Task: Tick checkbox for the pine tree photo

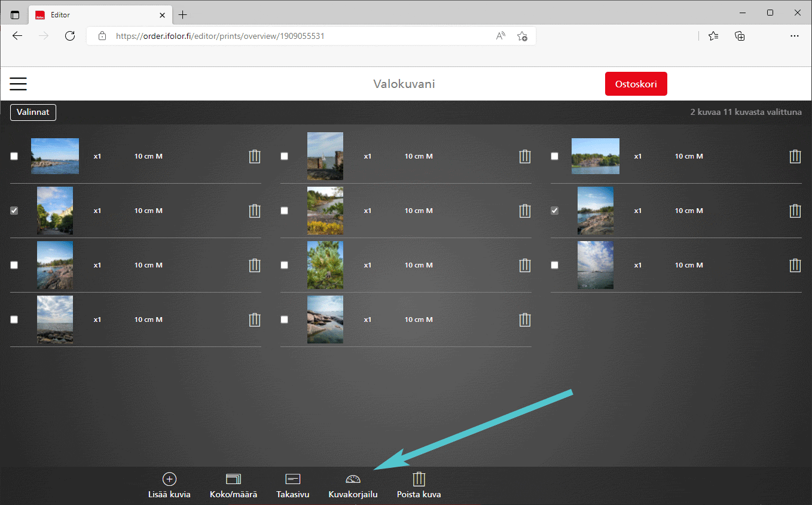Action: pos(285,265)
